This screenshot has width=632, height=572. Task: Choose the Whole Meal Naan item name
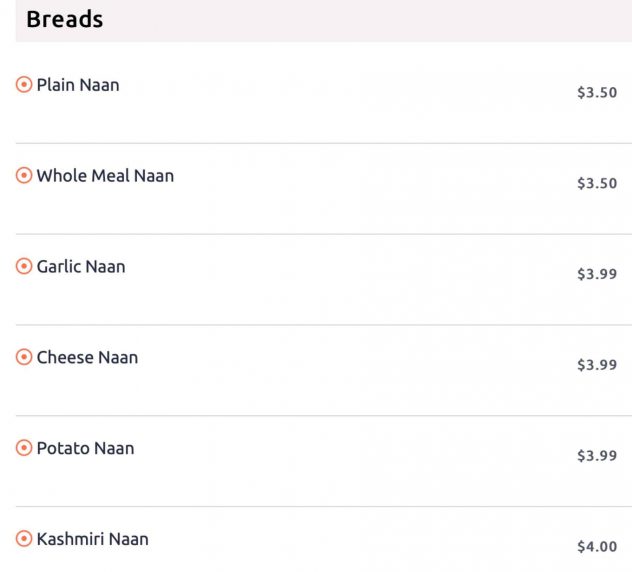105,176
